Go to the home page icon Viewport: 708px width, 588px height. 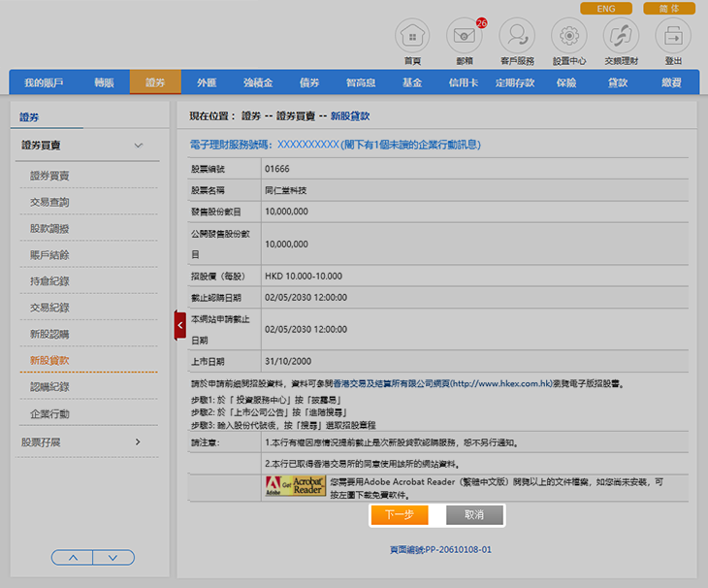coord(412,37)
